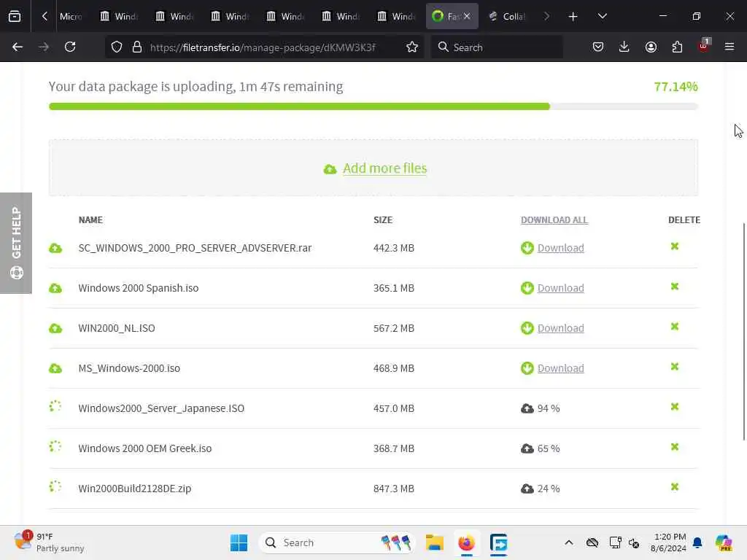Delete SC_WINDOWS_2000_PRO_SERVER_ADVSERVER.rar
Image resolution: width=747 pixels, height=560 pixels.
point(675,246)
